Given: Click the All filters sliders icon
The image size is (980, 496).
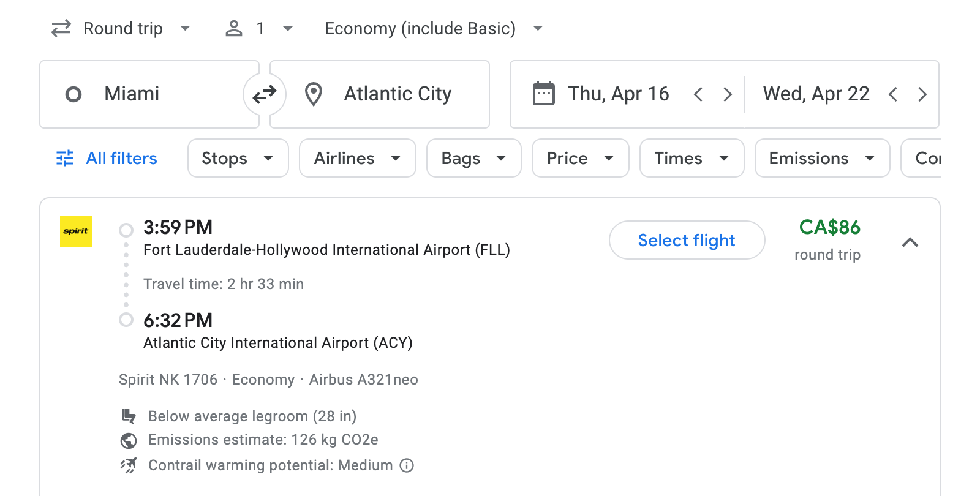Looking at the screenshot, I should point(65,158).
